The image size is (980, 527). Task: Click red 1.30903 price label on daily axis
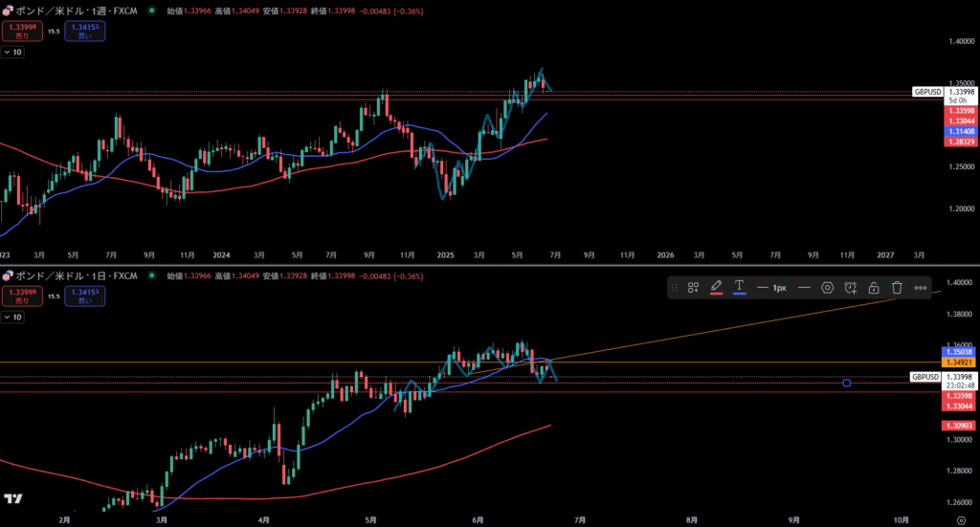pos(959,426)
